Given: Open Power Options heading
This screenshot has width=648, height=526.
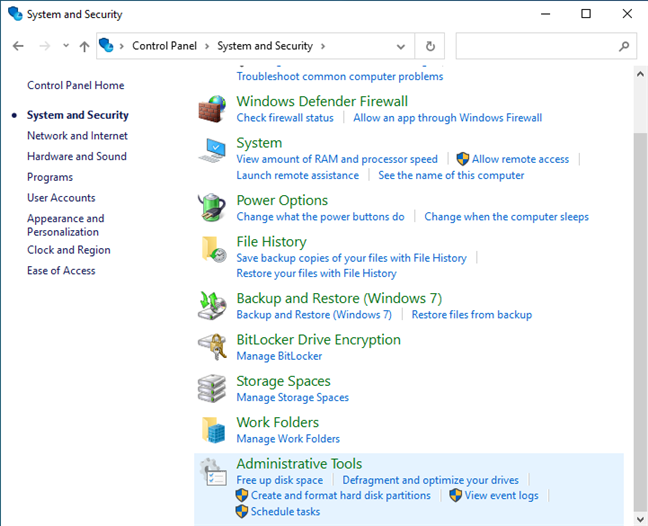Looking at the screenshot, I should tap(282, 200).
